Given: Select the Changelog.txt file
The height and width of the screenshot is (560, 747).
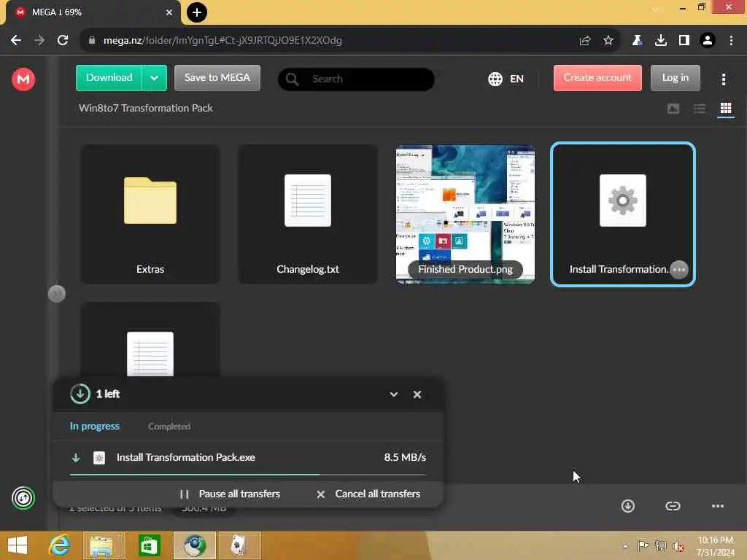Looking at the screenshot, I should (308, 214).
